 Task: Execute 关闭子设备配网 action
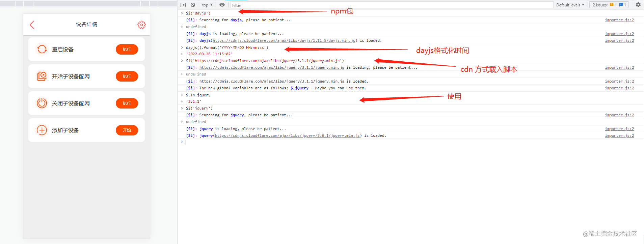[x=127, y=103]
